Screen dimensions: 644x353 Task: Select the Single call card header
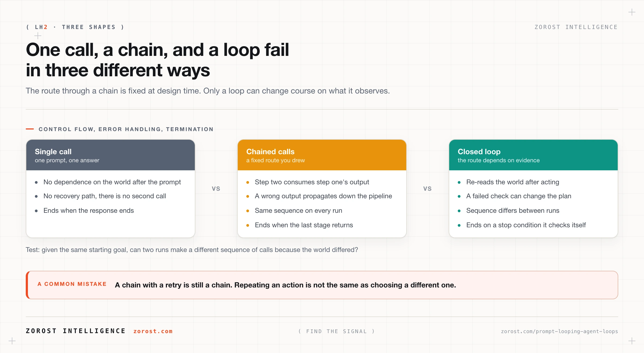pyautogui.click(x=111, y=155)
